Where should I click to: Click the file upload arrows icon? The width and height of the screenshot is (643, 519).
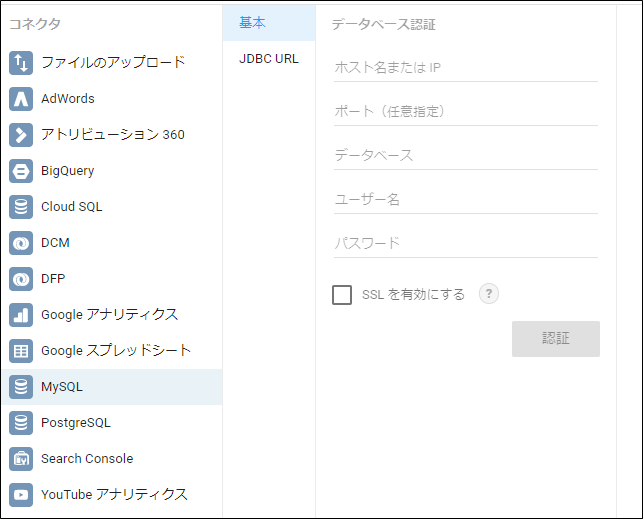[21, 63]
